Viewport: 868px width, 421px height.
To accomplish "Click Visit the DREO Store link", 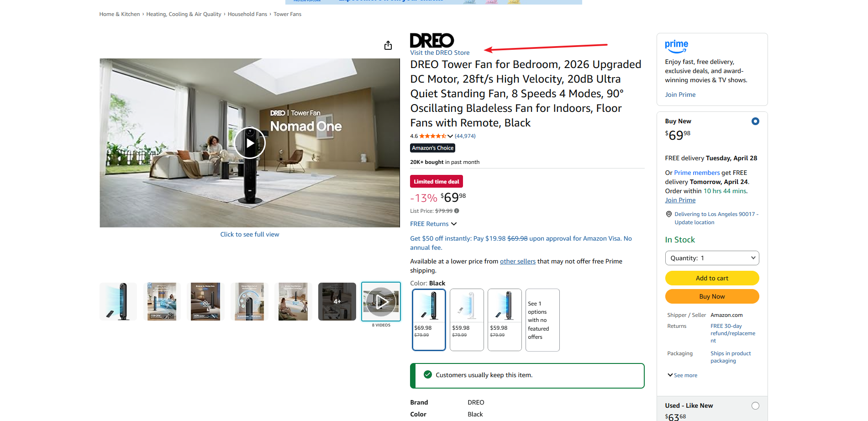I will 440,53.
